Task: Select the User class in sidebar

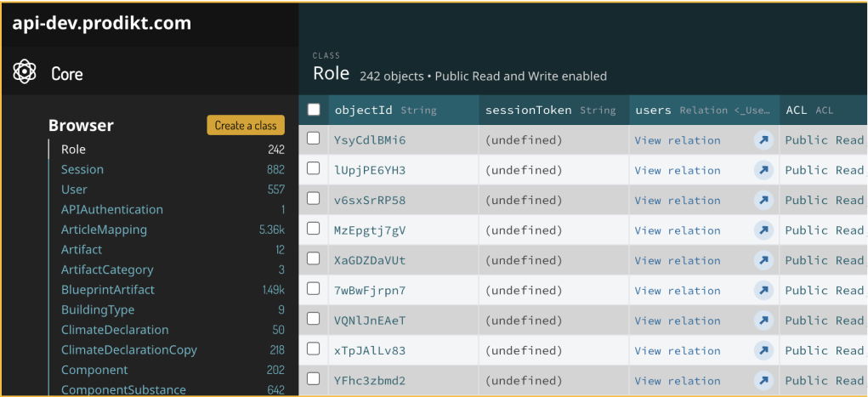Action: (x=74, y=190)
